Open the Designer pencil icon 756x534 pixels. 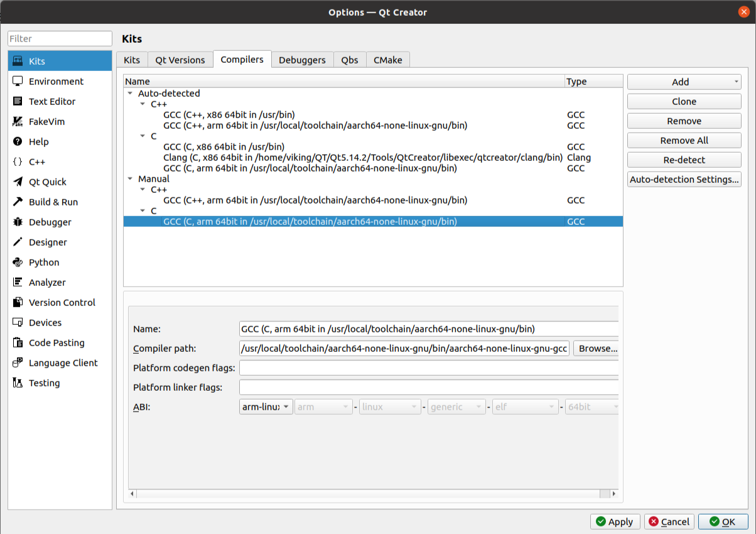point(18,242)
